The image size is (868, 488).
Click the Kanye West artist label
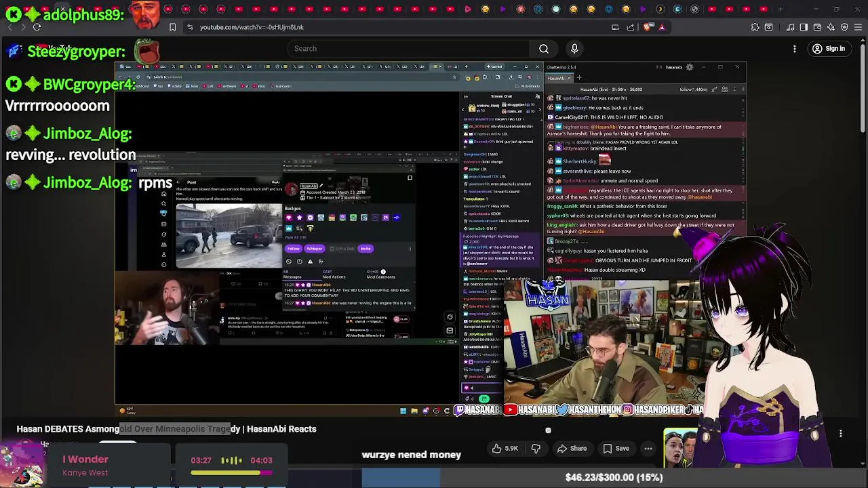tap(85, 472)
